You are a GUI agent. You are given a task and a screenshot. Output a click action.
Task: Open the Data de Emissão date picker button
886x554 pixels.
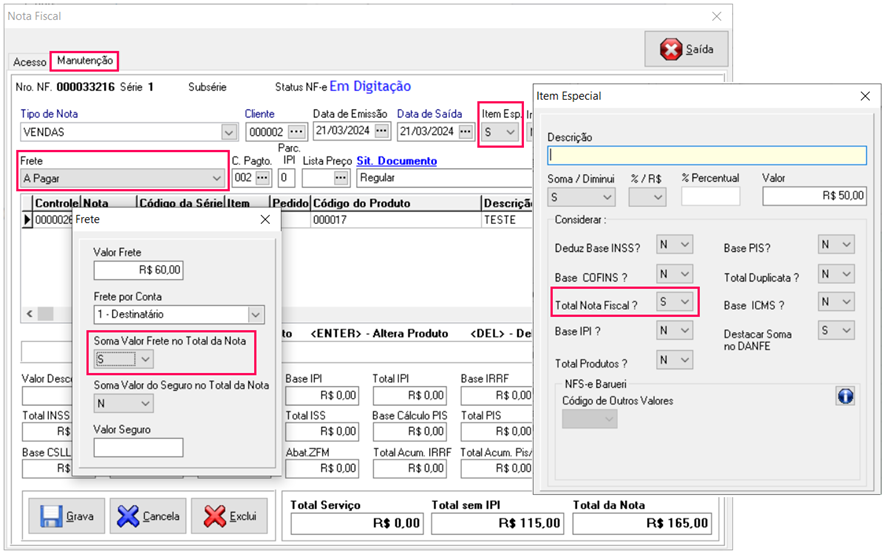[380, 132]
